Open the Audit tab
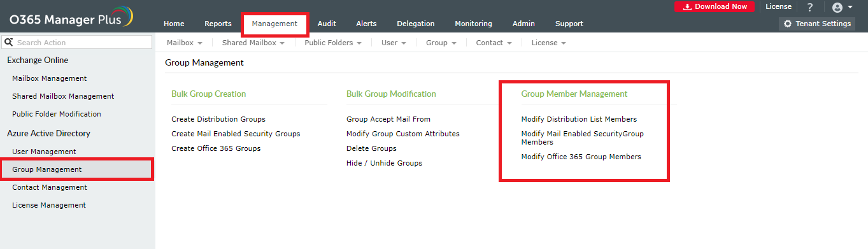The image size is (868, 249). click(327, 24)
